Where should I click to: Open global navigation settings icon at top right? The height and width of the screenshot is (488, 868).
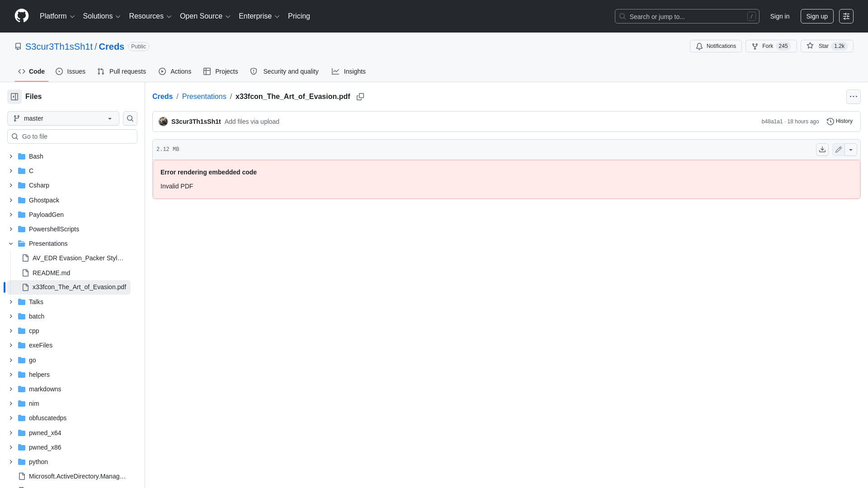point(846,16)
